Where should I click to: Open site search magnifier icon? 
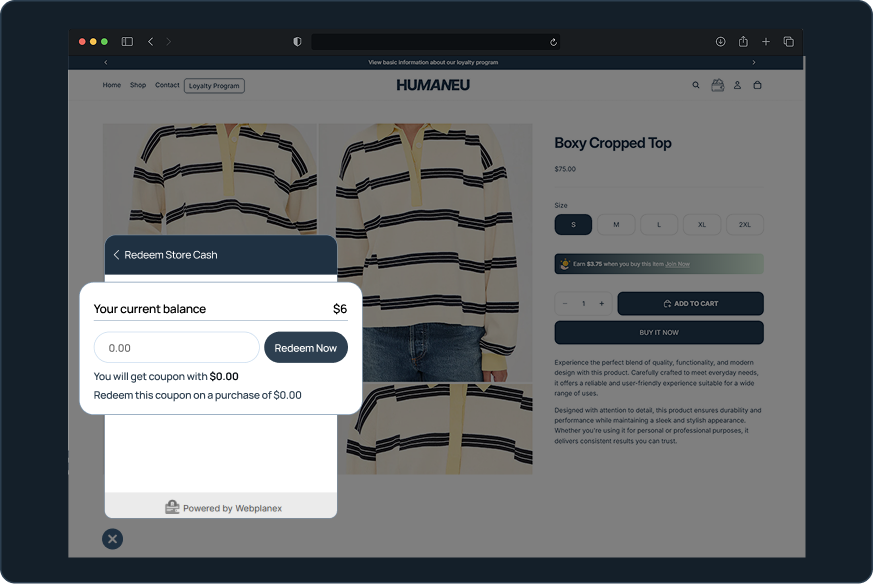[x=696, y=85]
